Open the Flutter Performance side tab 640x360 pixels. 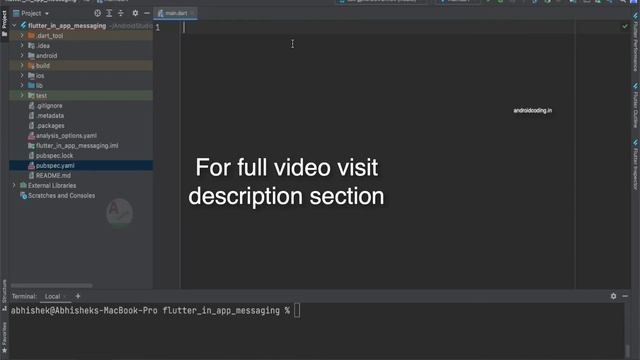636,43
